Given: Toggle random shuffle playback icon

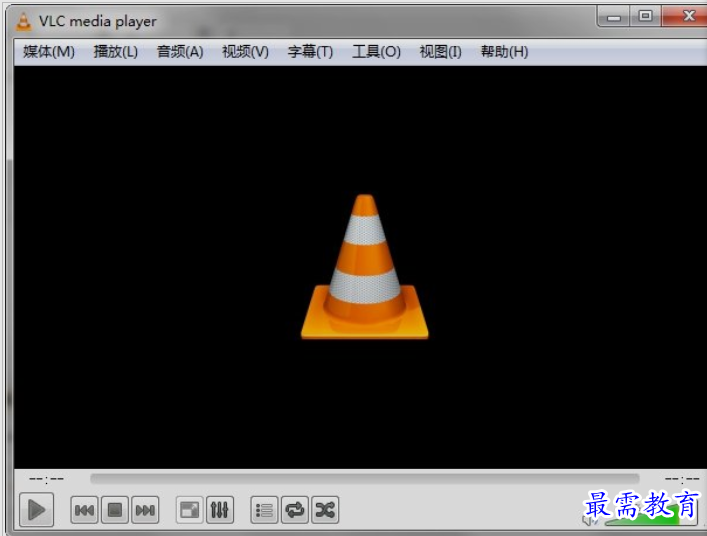Looking at the screenshot, I should click(325, 510).
